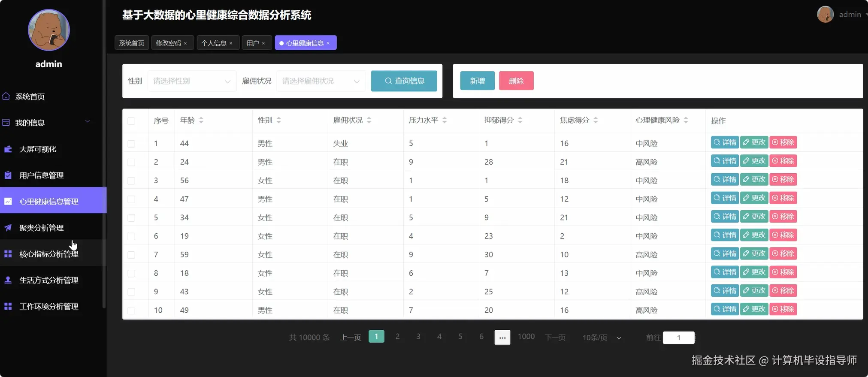Check the row 5 checkbox (age 34)

[131, 218]
